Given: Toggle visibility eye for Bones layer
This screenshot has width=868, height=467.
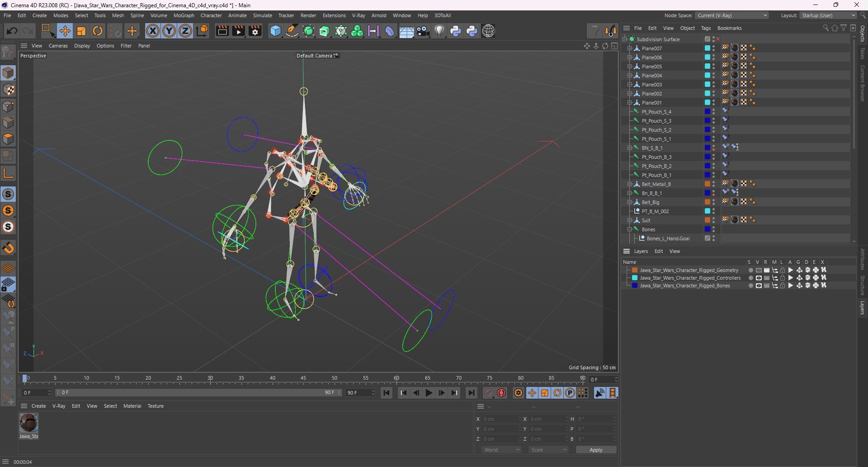Looking at the screenshot, I should [759, 286].
